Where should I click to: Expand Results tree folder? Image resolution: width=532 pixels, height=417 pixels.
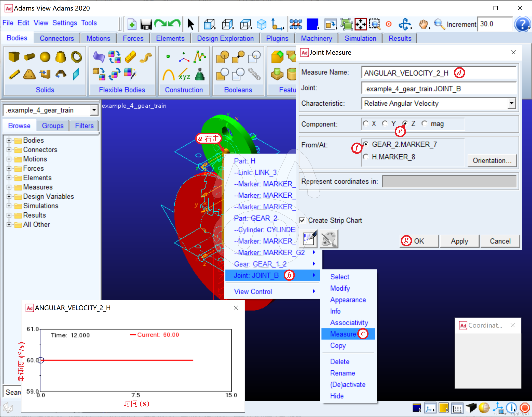[x=9, y=215]
